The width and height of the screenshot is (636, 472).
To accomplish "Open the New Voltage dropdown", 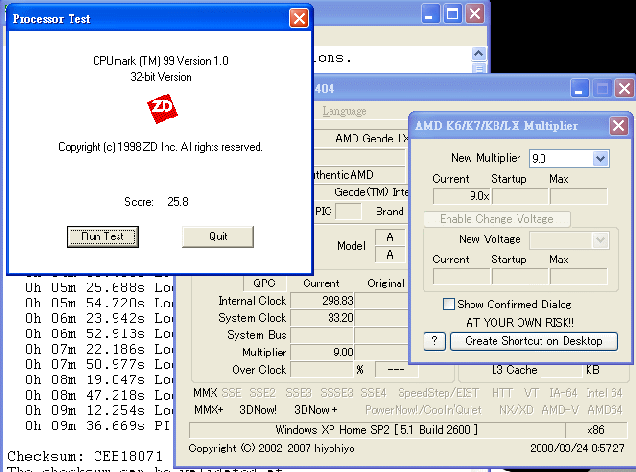I will [x=600, y=240].
